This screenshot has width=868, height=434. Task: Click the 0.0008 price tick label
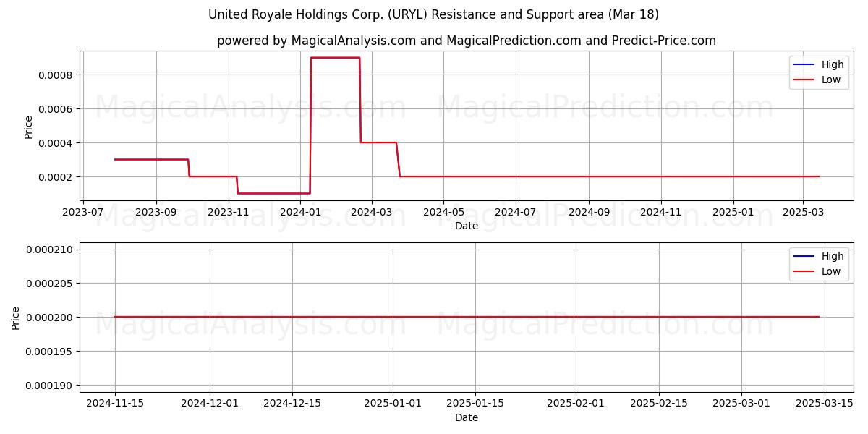tap(56, 75)
